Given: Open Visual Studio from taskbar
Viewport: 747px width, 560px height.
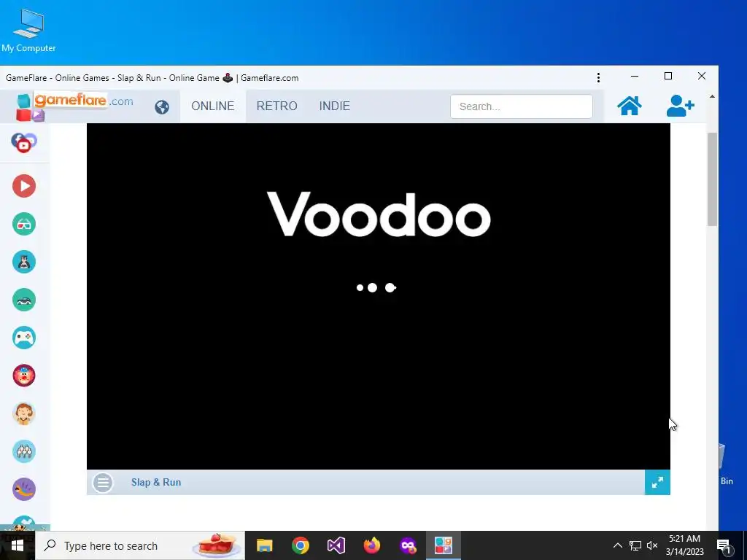Looking at the screenshot, I should (336, 545).
